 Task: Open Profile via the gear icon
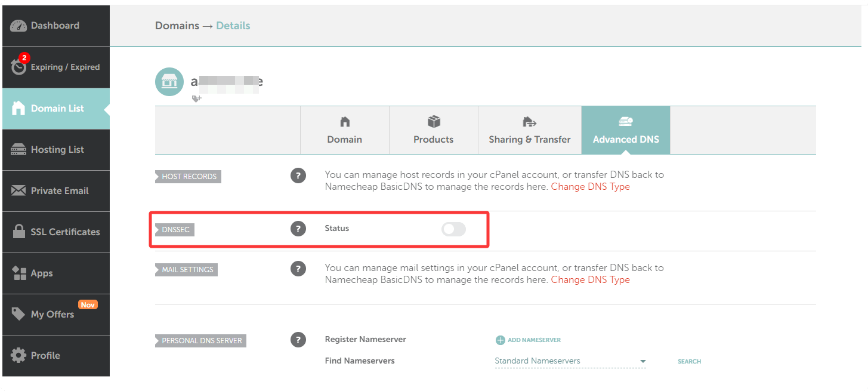pos(19,355)
